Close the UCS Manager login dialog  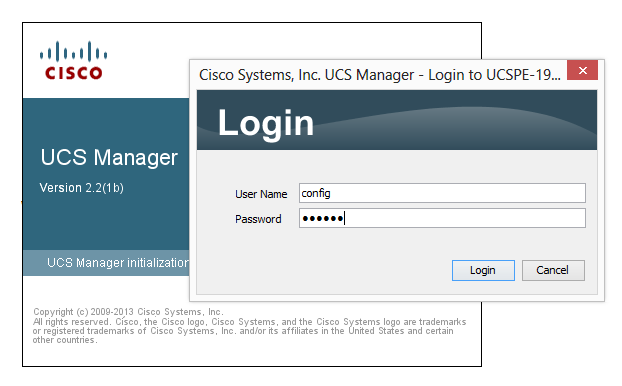coord(582,71)
